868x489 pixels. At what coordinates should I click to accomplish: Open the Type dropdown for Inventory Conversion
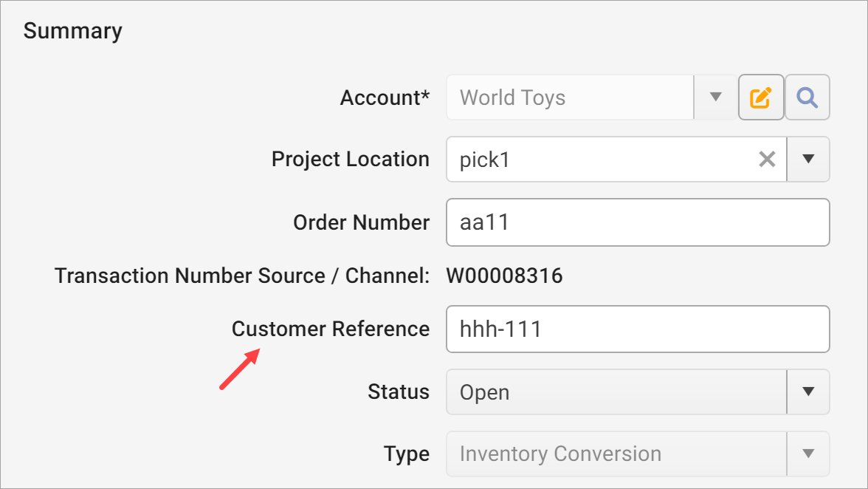pyautogui.click(x=809, y=454)
